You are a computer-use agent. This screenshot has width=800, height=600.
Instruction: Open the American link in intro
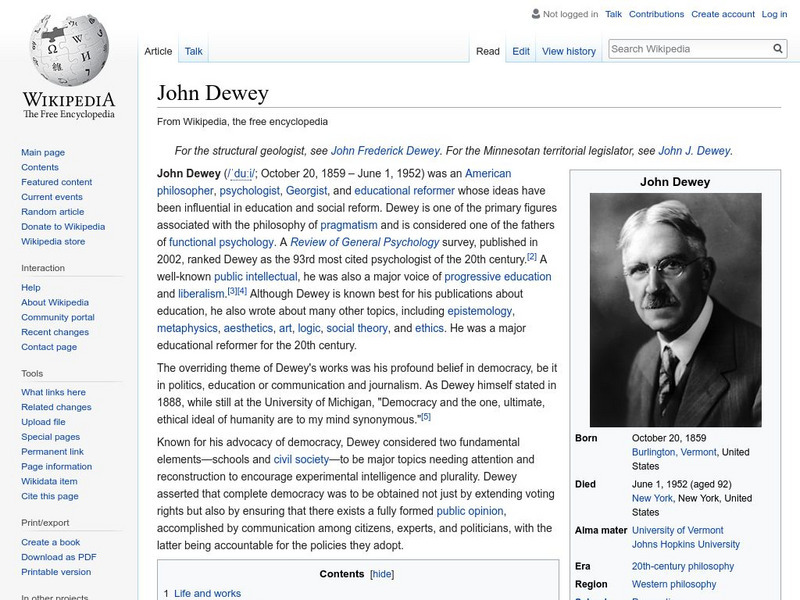click(x=488, y=173)
